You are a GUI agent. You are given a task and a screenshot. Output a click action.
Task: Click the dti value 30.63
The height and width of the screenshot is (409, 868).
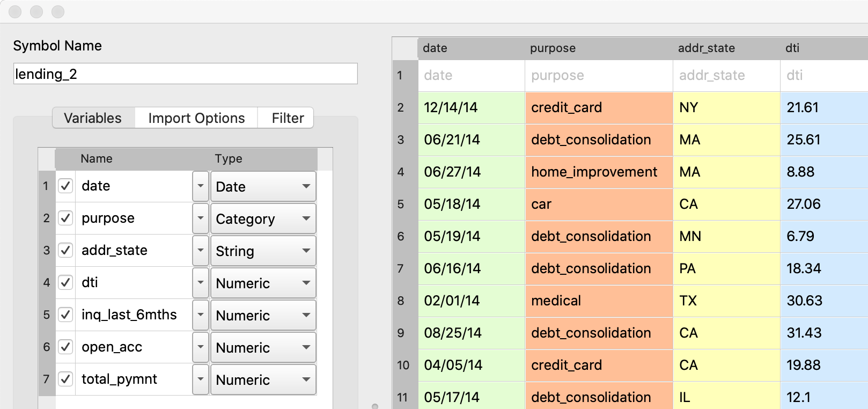click(x=824, y=301)
